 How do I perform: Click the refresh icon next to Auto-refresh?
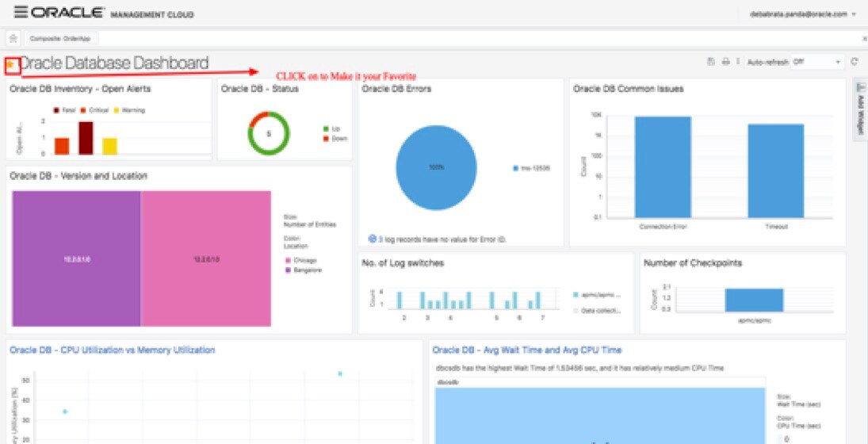[x=855, y=62]
